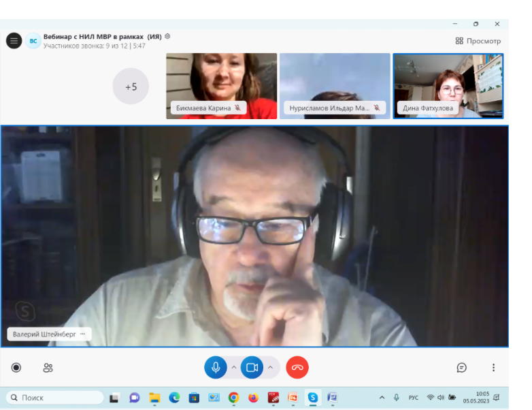
Task: Open options beside Валерий Штейнберг's name
Action: 83,334
